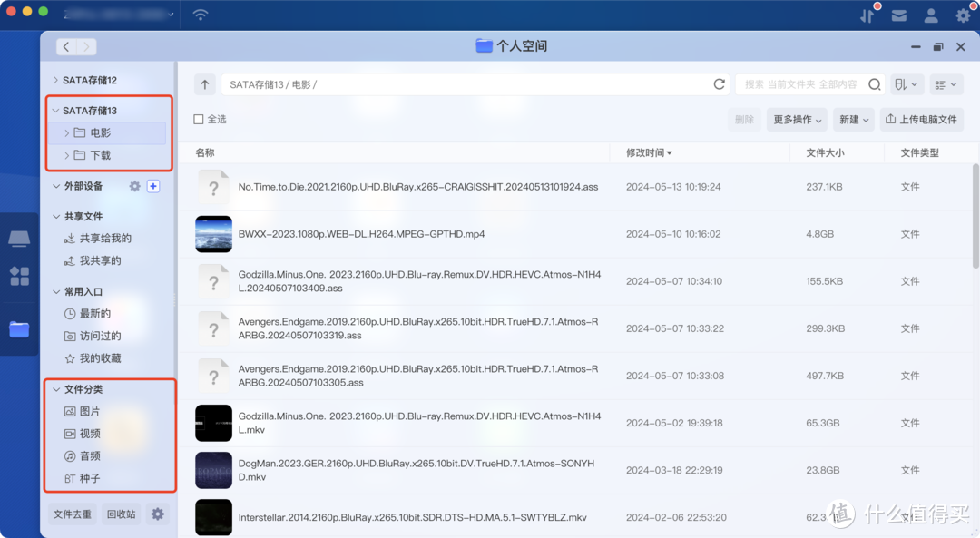This screenshot has width=980, height=538.
Task: Click the 上传电脑文件 button
Action: coord(922,120)
